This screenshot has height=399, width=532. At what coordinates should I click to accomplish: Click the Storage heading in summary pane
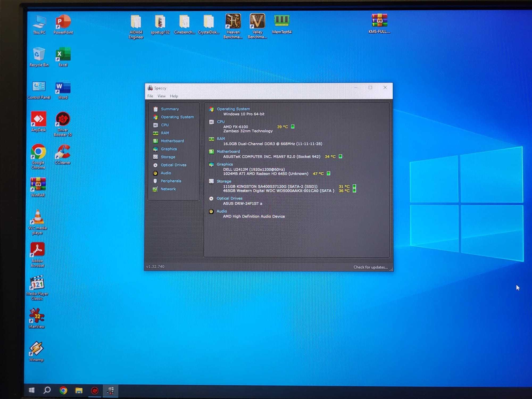tap(224, 181)
